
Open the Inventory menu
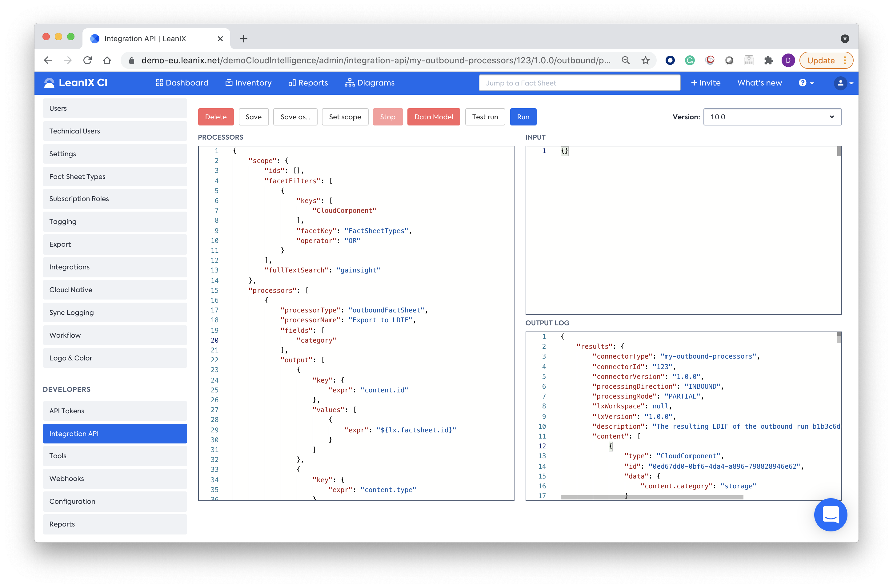[248, 83]
